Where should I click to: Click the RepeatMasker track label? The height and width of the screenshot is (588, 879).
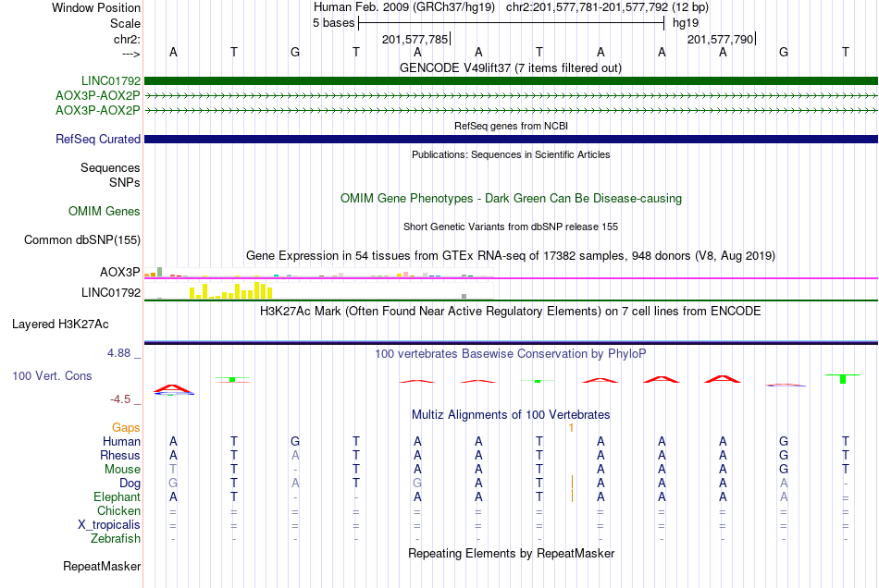pos(102,567)
